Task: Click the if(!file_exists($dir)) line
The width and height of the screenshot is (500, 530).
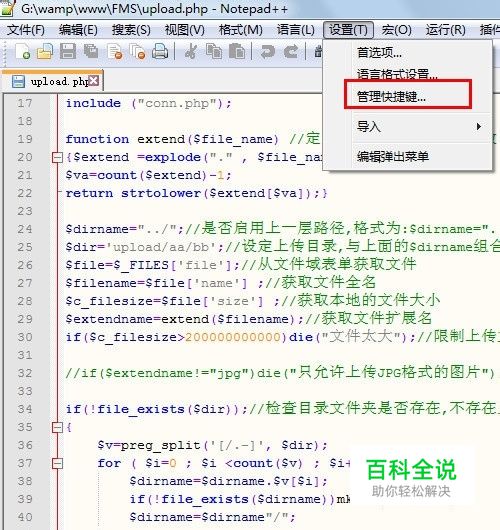Action: (x=283, y=409)
